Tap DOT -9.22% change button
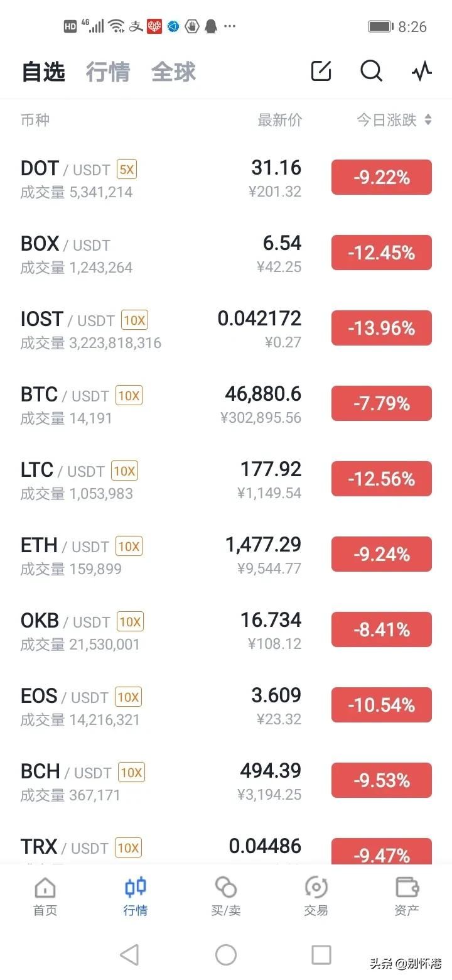452x980 pixels. pos(382,177)
